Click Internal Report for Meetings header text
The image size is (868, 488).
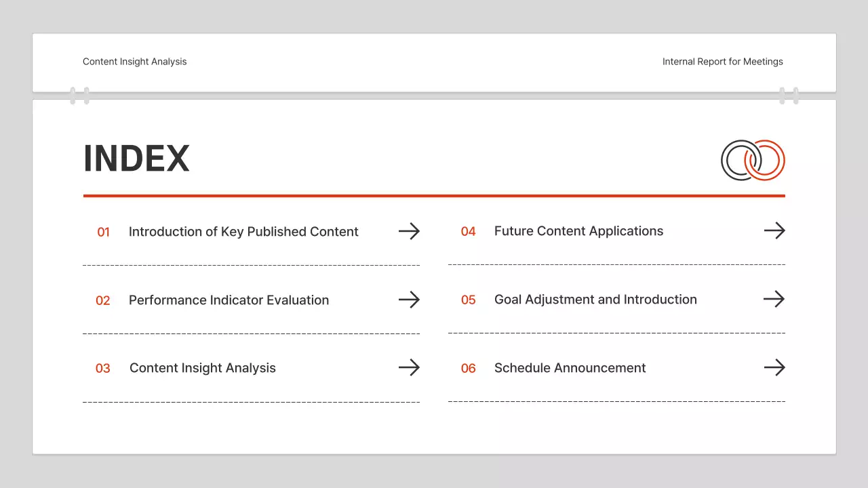722,62
